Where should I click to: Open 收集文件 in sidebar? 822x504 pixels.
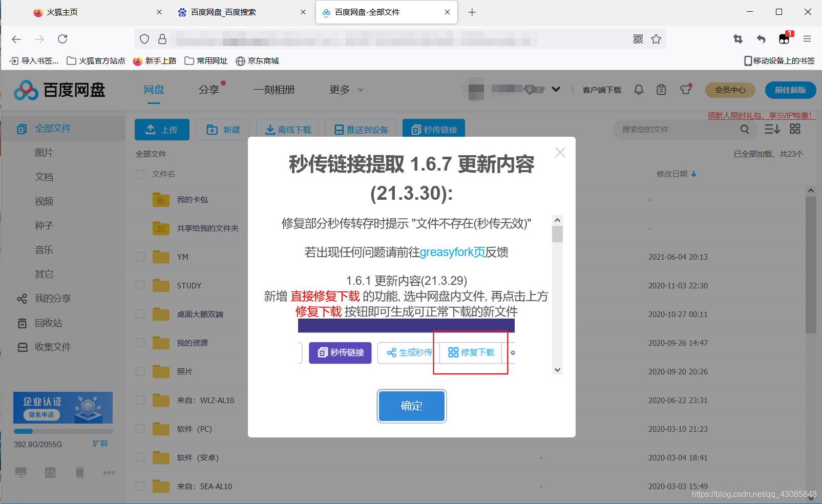(x=53, y=347)
